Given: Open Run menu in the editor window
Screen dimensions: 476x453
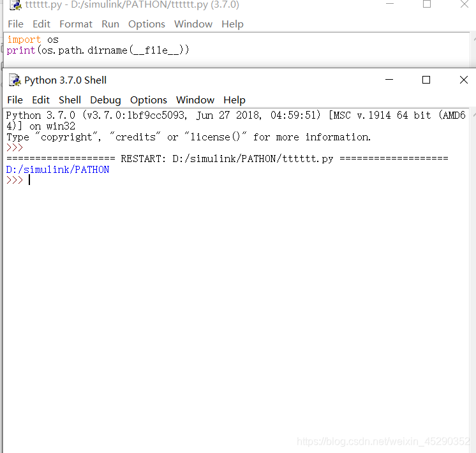Looking at the screenshot, I should tap(110, 24).
